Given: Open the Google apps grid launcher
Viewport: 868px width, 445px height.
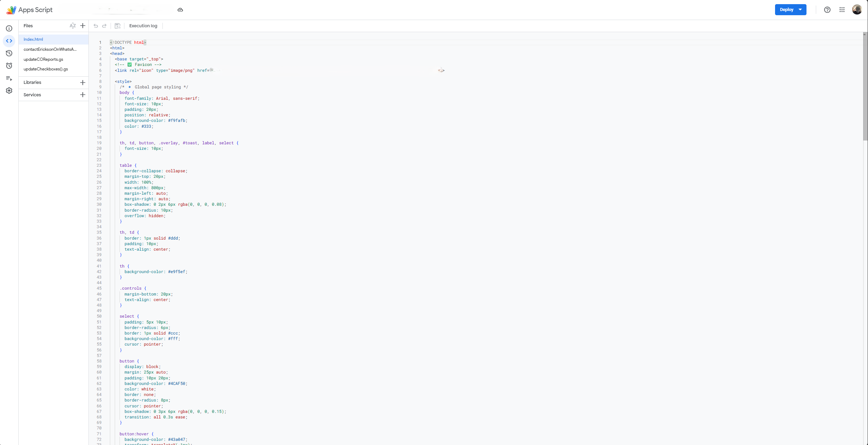Looking at the screenshot, I should 842,10.
